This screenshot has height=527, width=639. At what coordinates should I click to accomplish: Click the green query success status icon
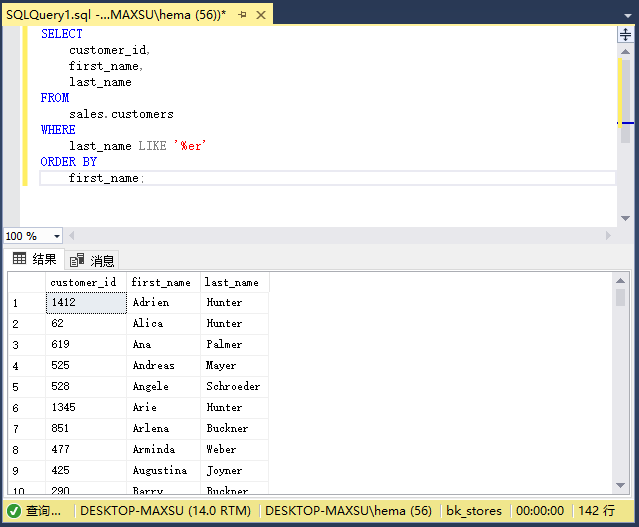[x=14, y=511]
